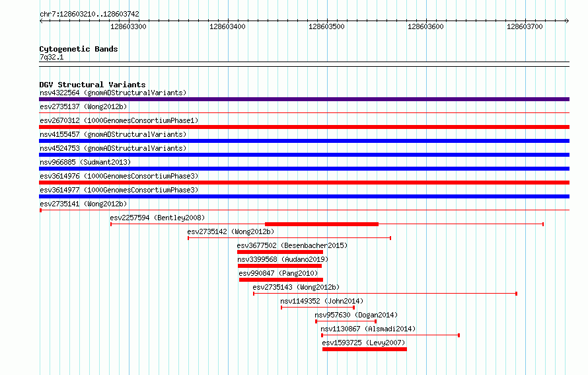Click ruler position 128603600
Image resolution: width=588 pixels, height=375 pixels.
tap(425, 26)
